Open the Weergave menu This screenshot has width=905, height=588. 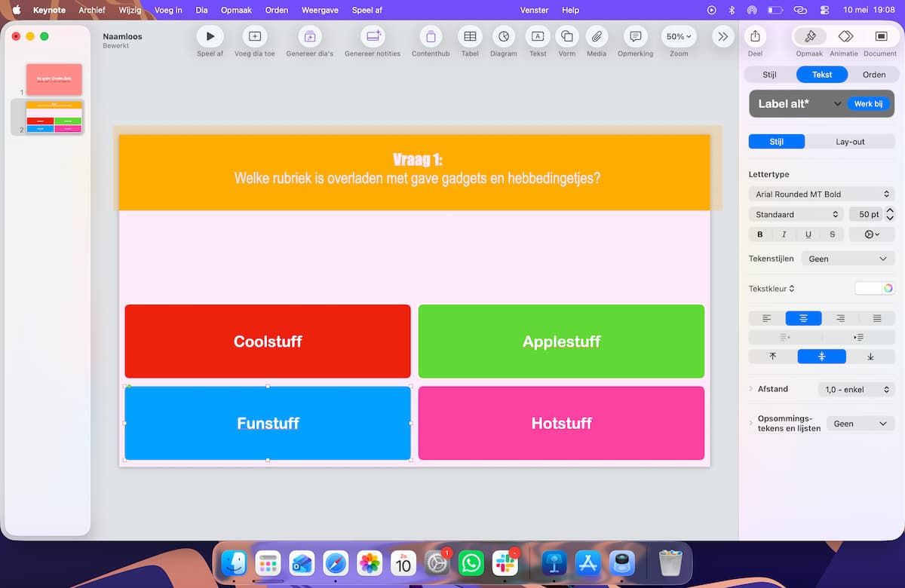point(321,10)
